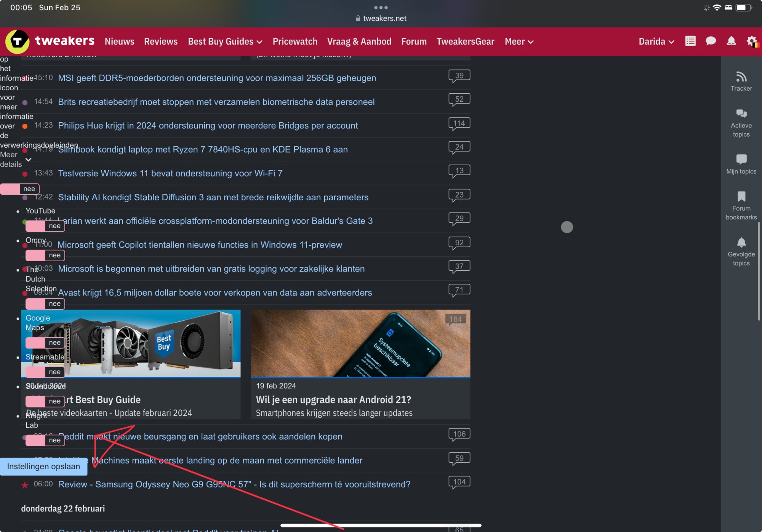Expand the Best Buy Guides dropdown

pos(225,41)
